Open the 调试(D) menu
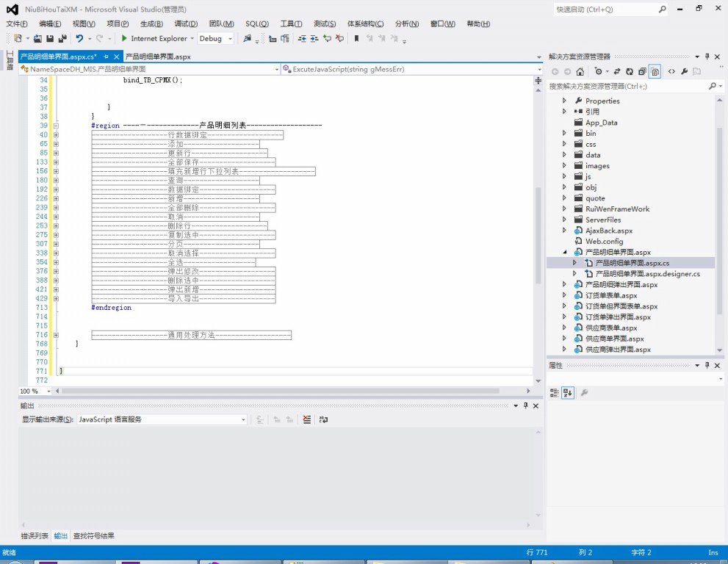The width and height of the screenshot is (728, 564). pos(186,23)
